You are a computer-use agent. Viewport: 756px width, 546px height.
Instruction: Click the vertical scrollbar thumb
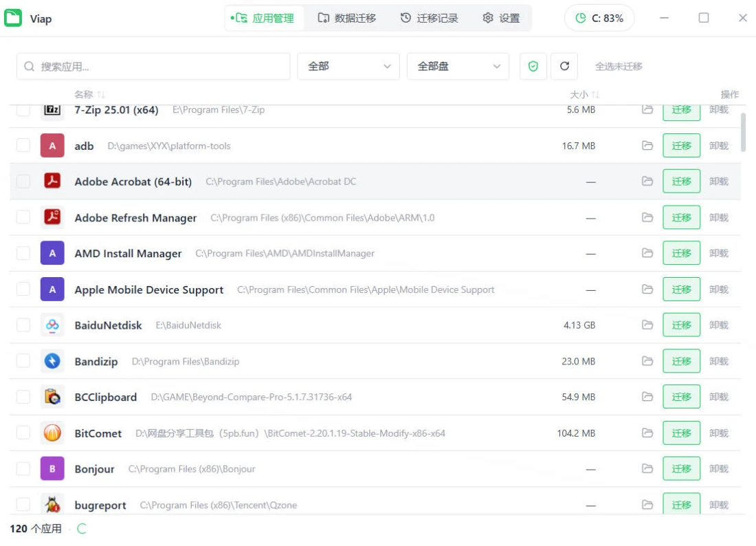(743, 132)
